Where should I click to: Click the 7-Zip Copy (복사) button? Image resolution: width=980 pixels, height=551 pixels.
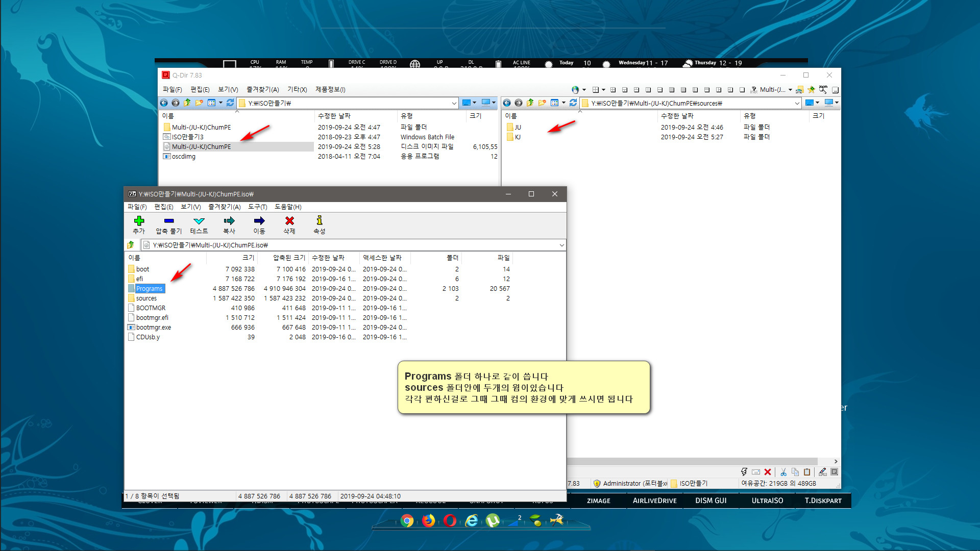[x=229, y=224]
